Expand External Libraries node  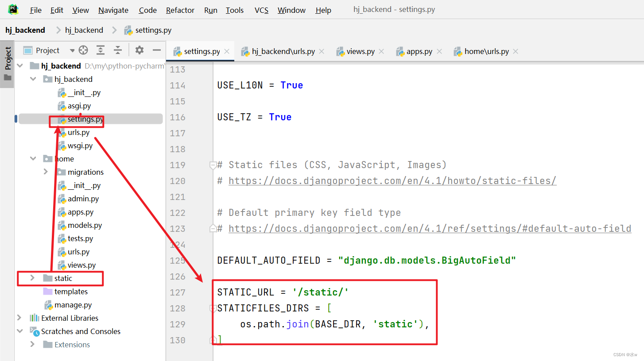(19, 318)
